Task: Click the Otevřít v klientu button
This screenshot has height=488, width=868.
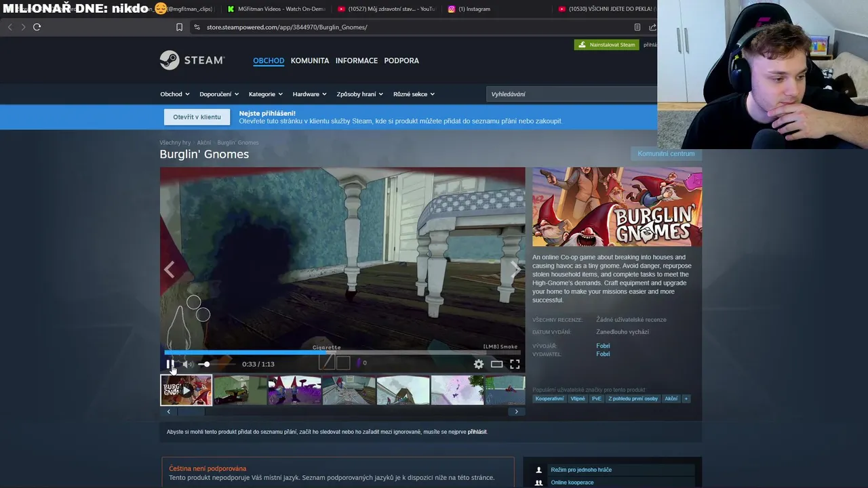Action: [197, 117]
